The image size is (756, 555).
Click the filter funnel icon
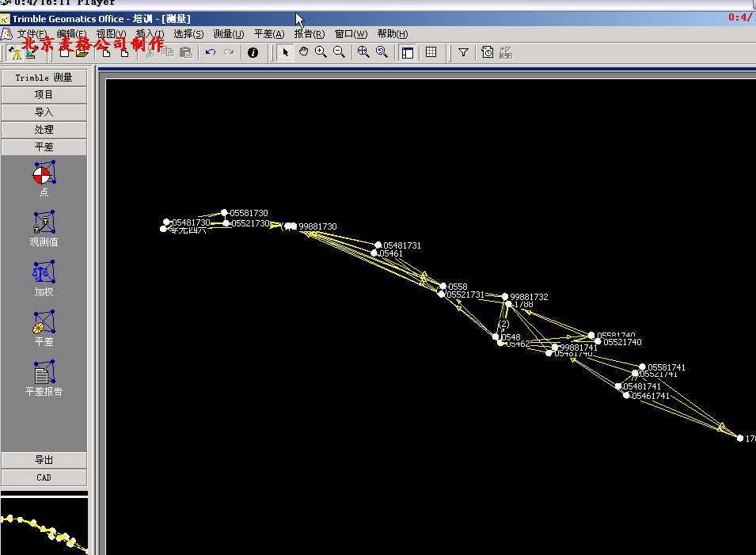(463, 52)
